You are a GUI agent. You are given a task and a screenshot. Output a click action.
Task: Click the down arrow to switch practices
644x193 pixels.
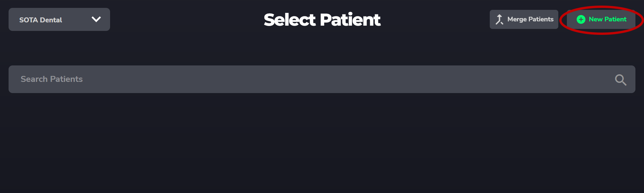pos(96,19)
